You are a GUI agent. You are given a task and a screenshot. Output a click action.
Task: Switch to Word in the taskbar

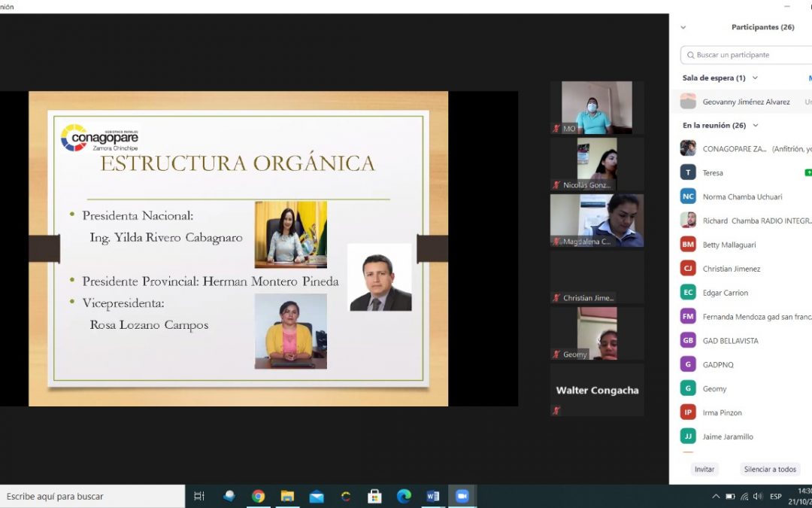(x=433, y=496)
